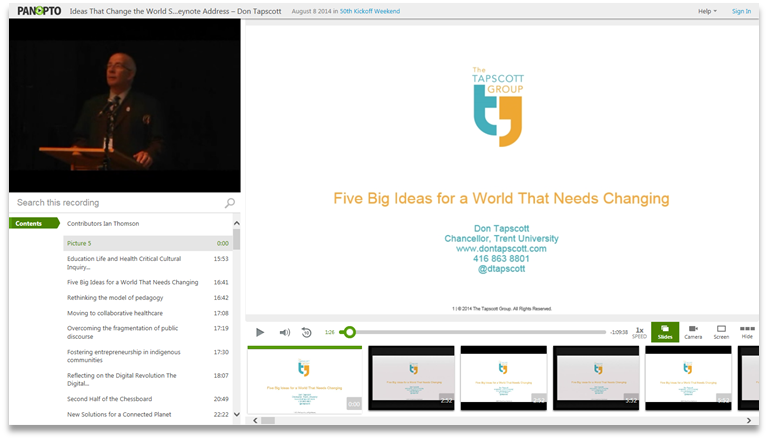Screen dimensions: 768x440
Task: Select the third slide thumbnail
Action: [x=504, y=378]
